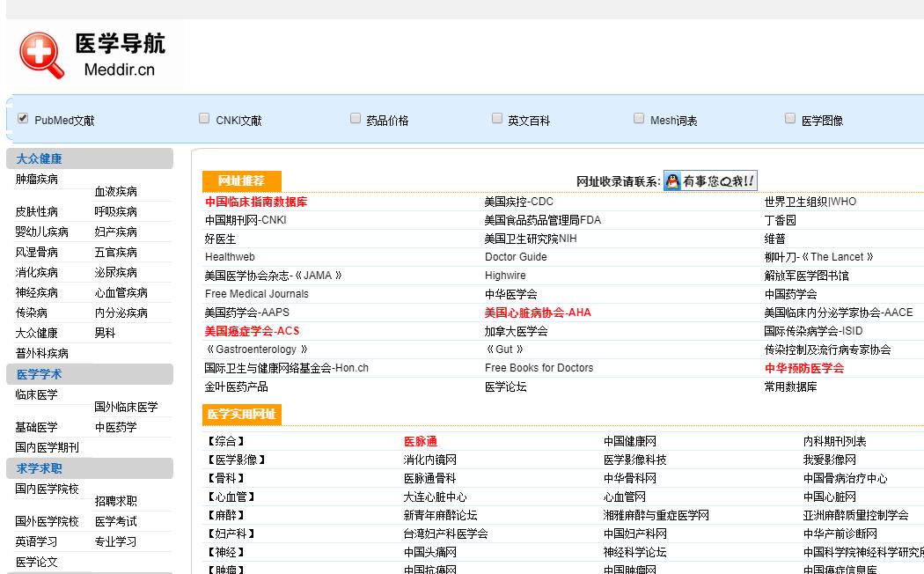
Task: Open the 大众健康 sidebar section header
Action: point(90,158)
